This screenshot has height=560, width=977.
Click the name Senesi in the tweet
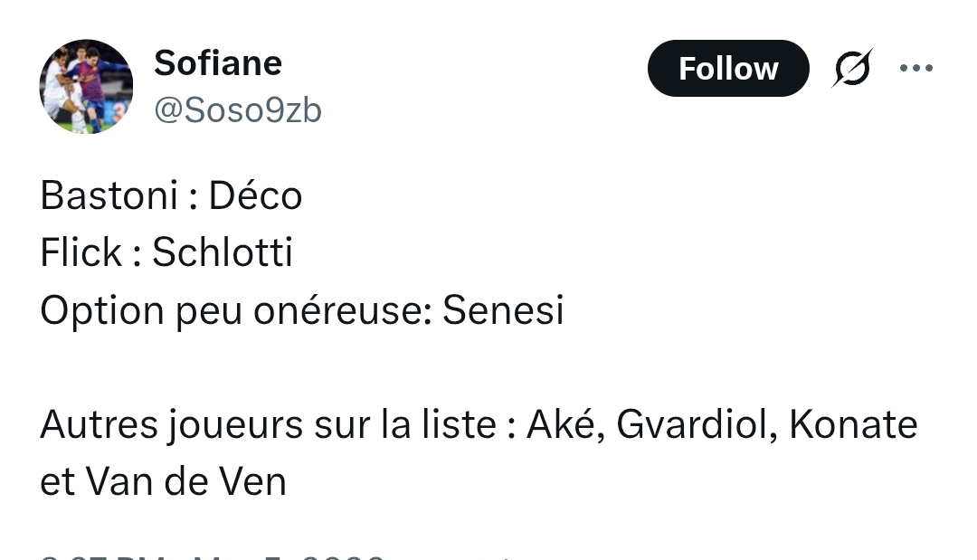click(503, 311)
